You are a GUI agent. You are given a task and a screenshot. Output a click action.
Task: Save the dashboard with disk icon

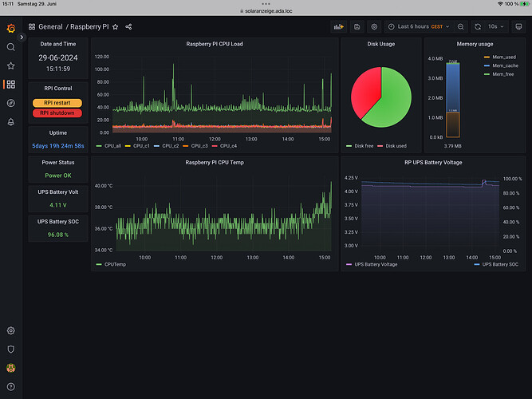click(357, 26)
